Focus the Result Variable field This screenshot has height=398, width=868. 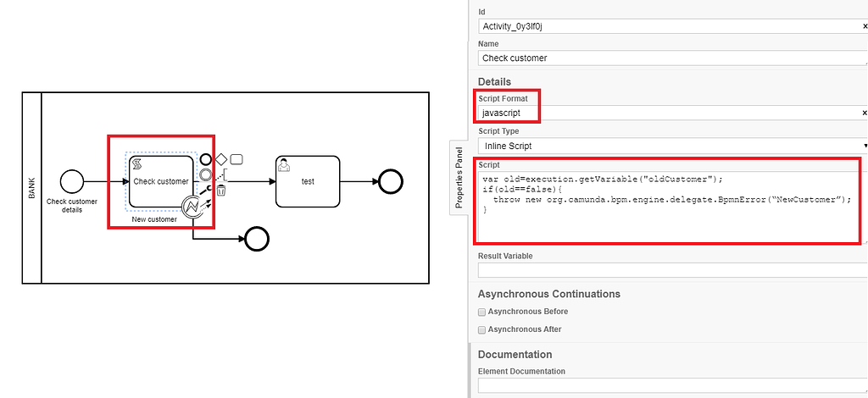[672, 270]
